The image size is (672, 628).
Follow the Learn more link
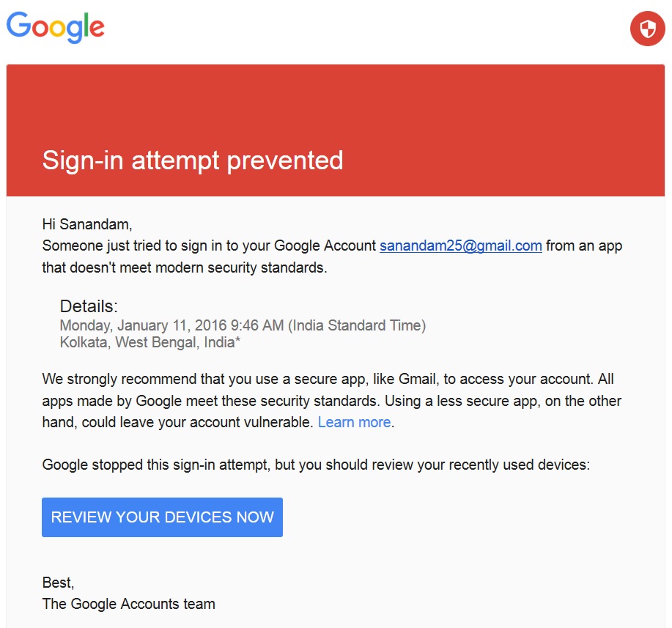coord(355,422)
